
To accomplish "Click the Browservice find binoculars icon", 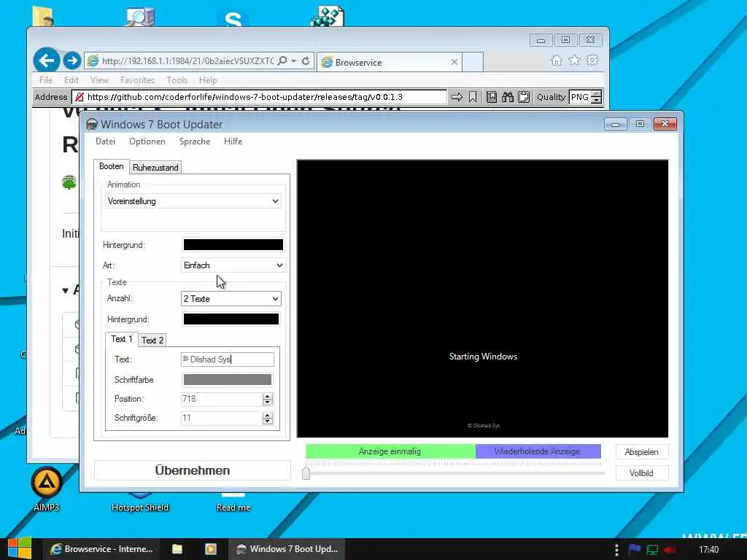I will [508, 97].
